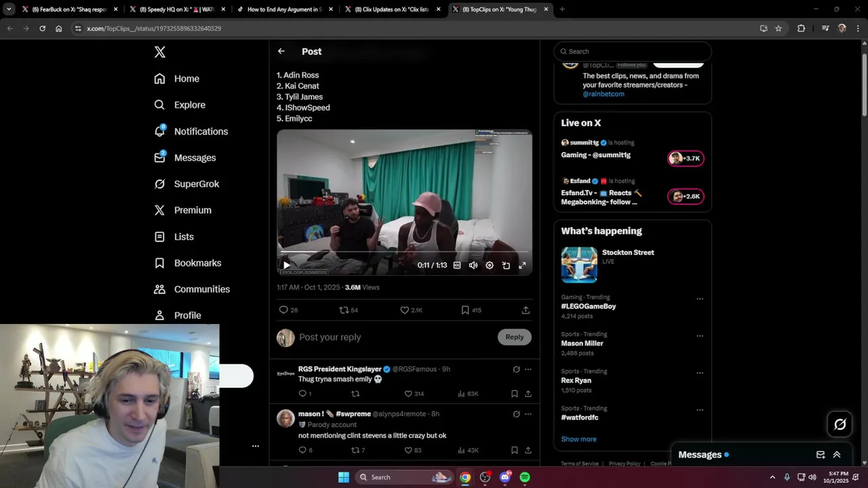Focus the Post your reply field
The image size is (868, 488).
(x=395, y=337)
